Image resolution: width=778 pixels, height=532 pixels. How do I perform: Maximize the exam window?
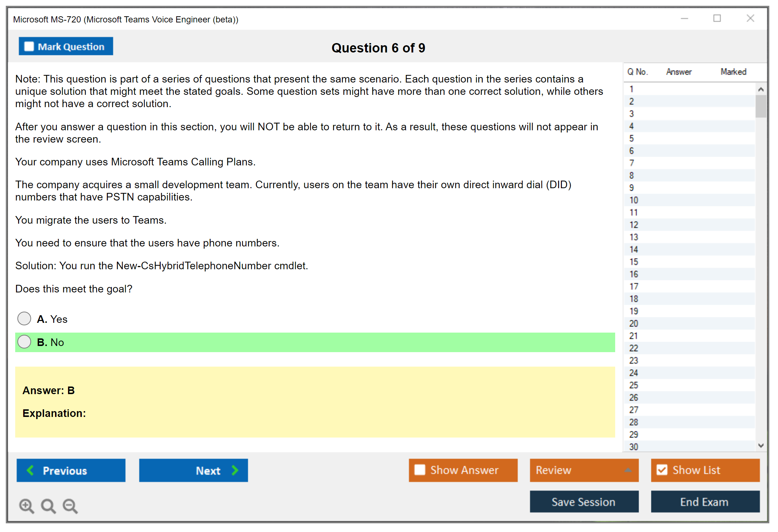tap(717, 18)
